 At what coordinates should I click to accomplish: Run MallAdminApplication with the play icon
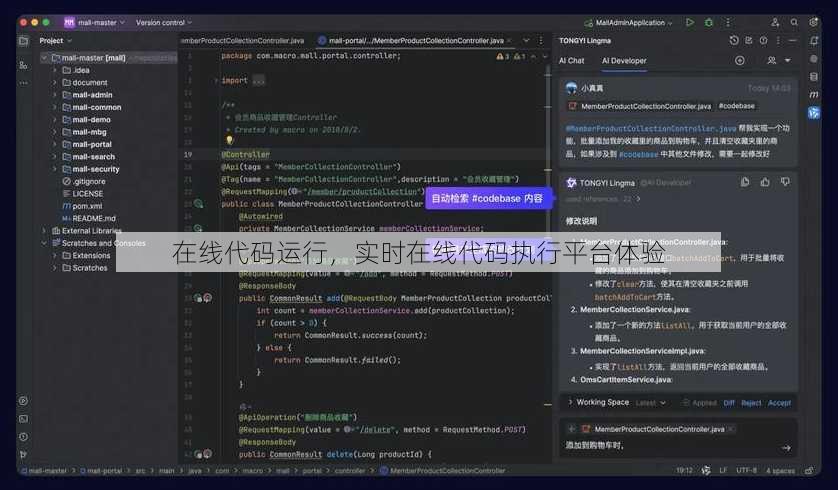click(690, 22)
